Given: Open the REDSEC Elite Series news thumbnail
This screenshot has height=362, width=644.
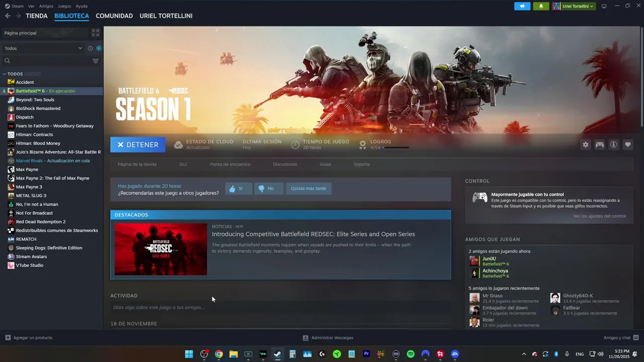Looking at the screenshot, I should [x=160, y=249].
